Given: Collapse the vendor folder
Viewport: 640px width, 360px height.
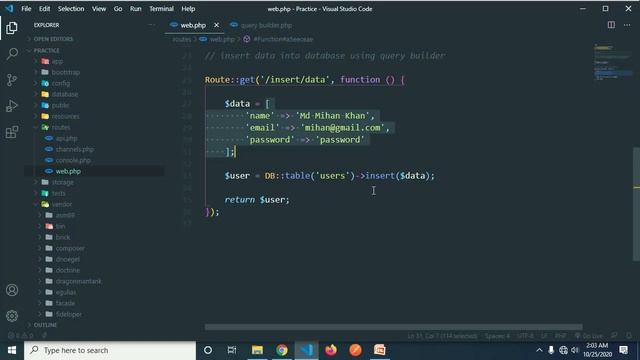Looking at the screenshot, I should pos(62,204).
